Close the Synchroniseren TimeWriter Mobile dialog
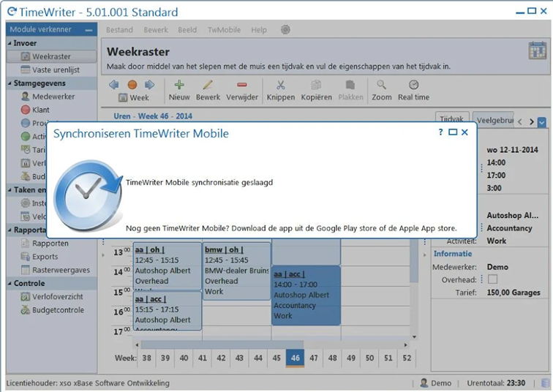Viewport: 553px width, 392px height. pos(464,132)
